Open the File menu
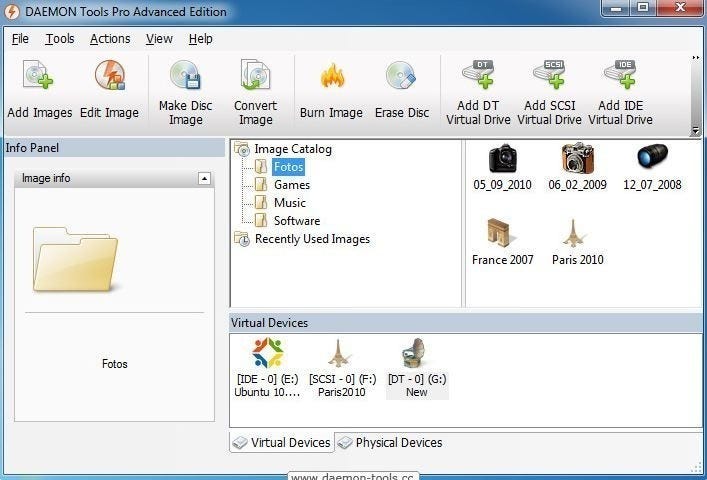This screenshot has height=480, width=707. (20, 39)
